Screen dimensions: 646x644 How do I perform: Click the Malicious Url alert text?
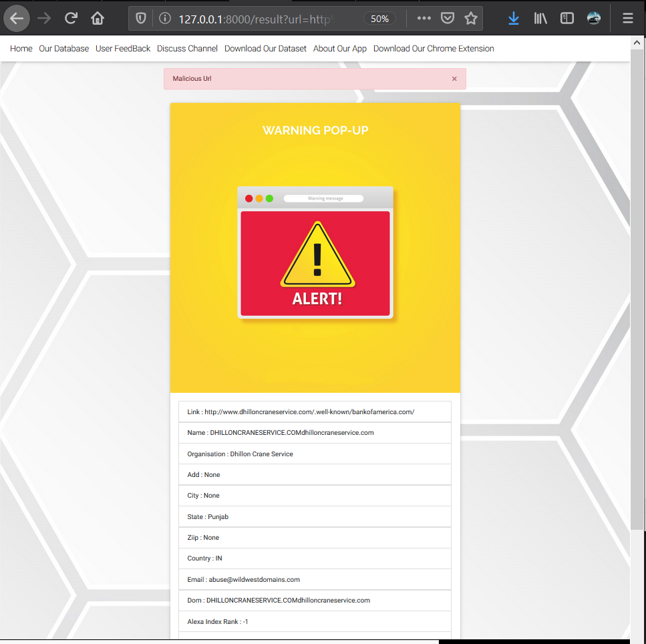[x=192, y=79]
